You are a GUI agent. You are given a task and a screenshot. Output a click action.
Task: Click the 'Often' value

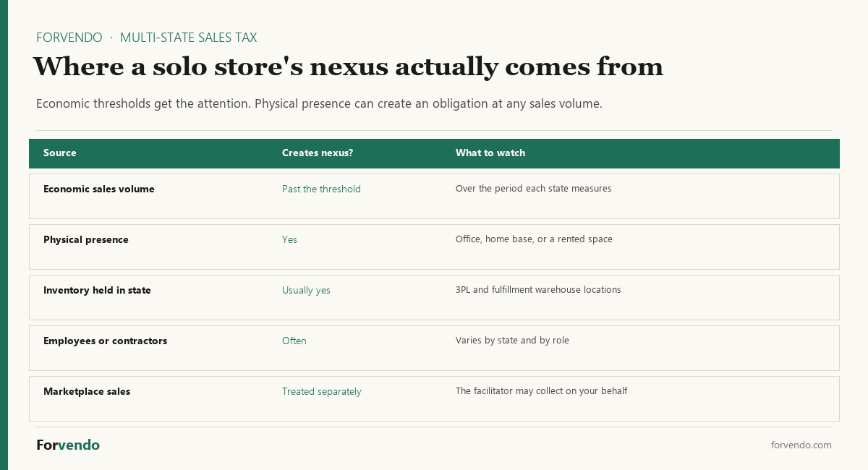(x=294, y=341)
